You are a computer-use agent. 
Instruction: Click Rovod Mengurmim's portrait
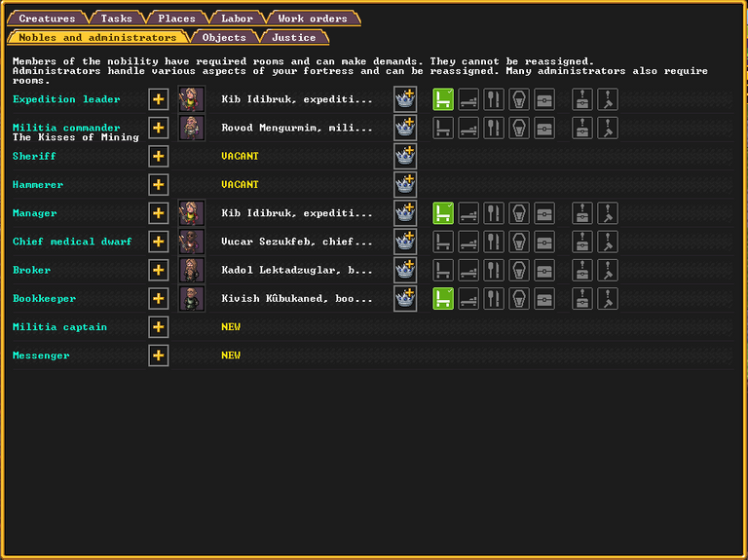tap(191, 128)
